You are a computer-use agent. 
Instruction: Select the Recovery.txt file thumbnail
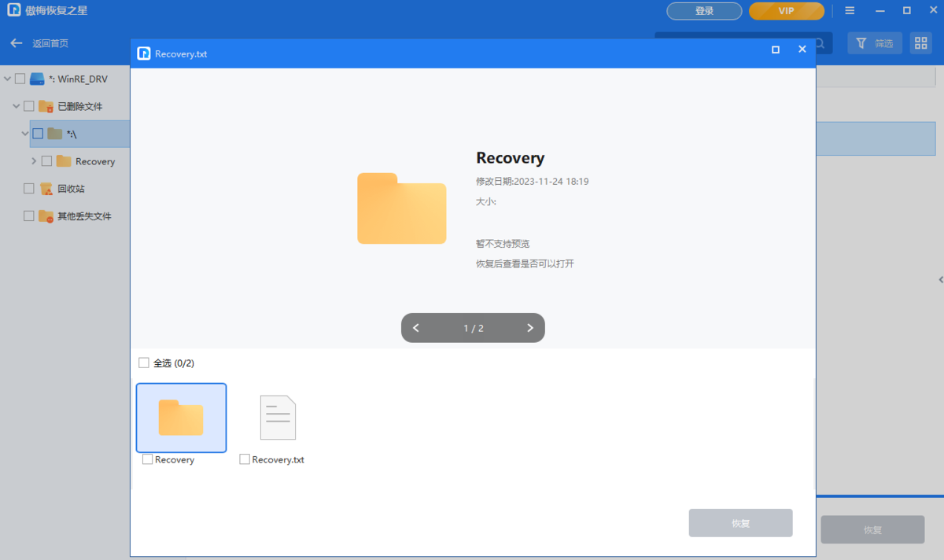(x=278, y=417)
